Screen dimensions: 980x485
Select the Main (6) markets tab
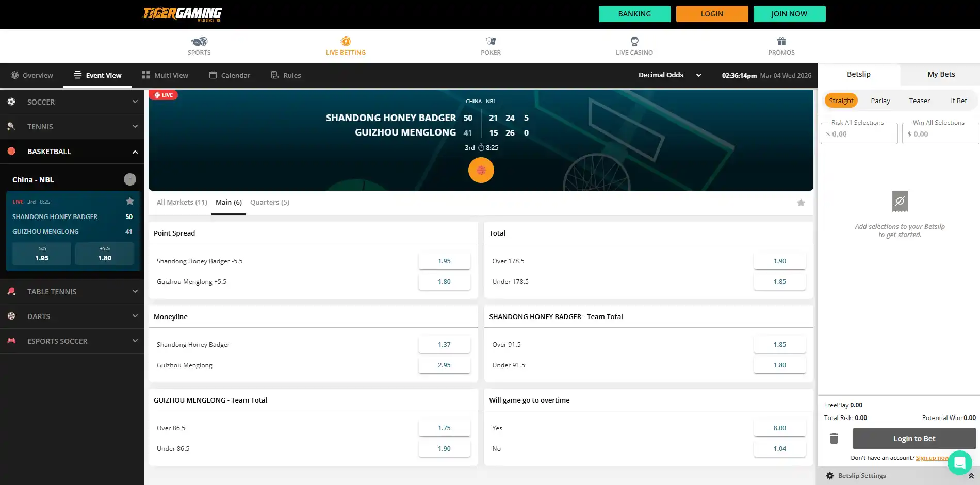[x=228, y=203]
